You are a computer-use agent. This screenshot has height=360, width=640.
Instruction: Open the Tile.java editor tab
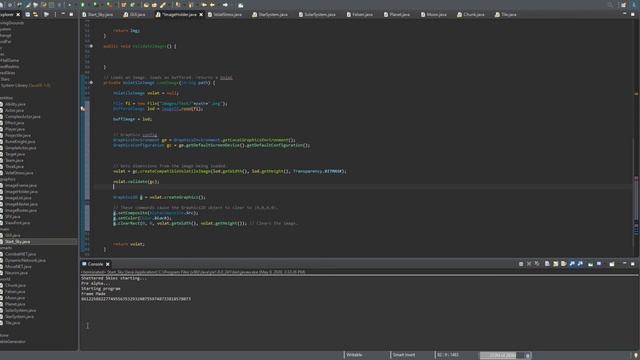point(505,14)
